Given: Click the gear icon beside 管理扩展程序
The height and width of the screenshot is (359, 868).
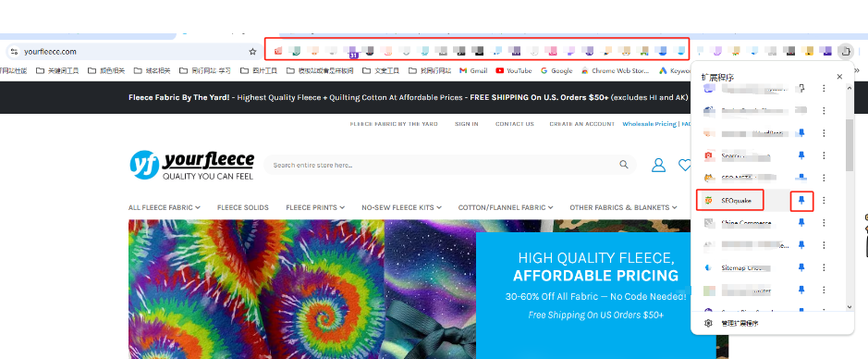Looking at the screenshot, I should (708, 323).
